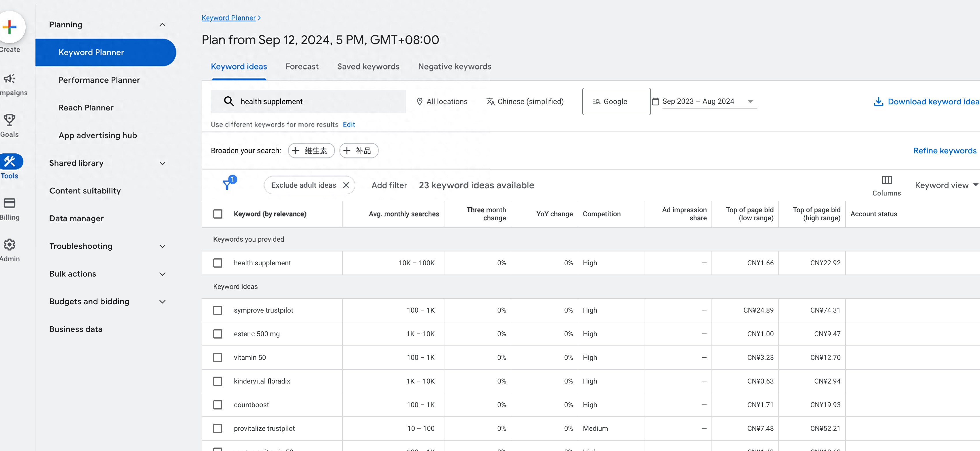
Task: Check the kindervital floradix row
Action: pos(218,381)
